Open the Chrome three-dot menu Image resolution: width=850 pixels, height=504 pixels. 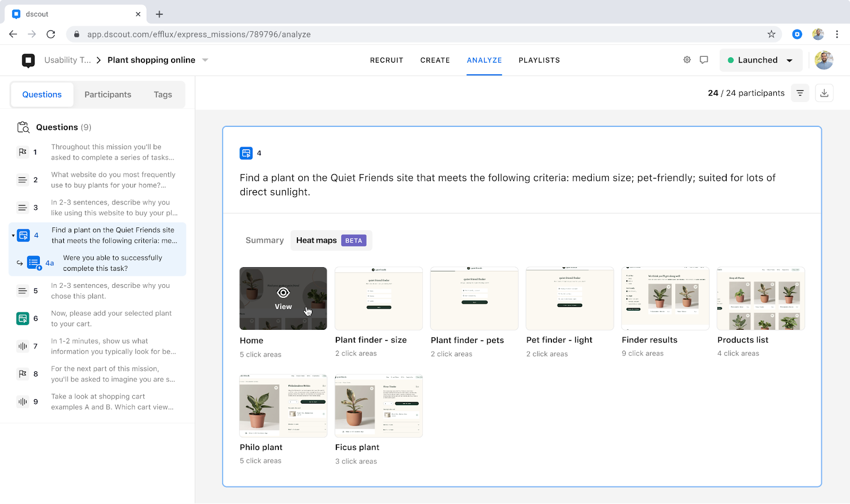[x=837, y=35]
